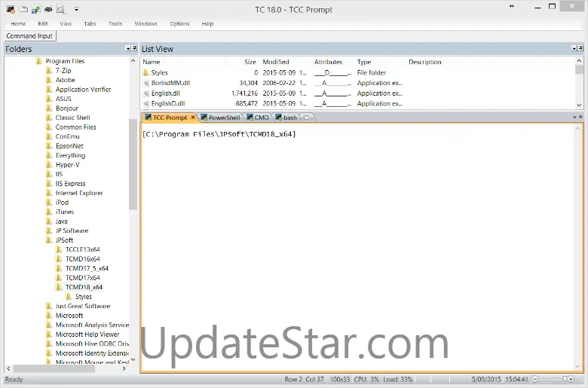Click the Description column header
This screenshot has height=388, width=588.
(x=425, y=63)
